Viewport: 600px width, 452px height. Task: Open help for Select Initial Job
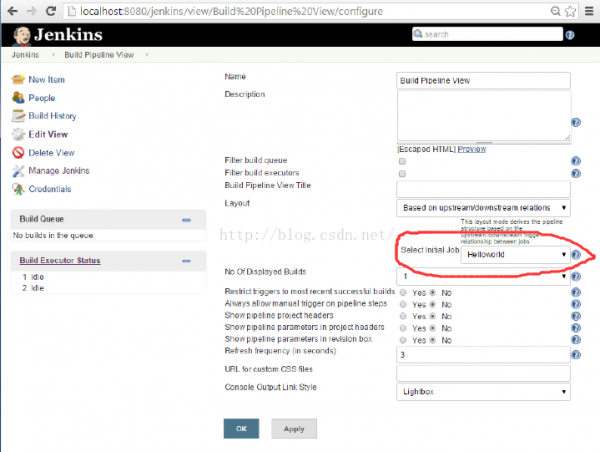576,255
